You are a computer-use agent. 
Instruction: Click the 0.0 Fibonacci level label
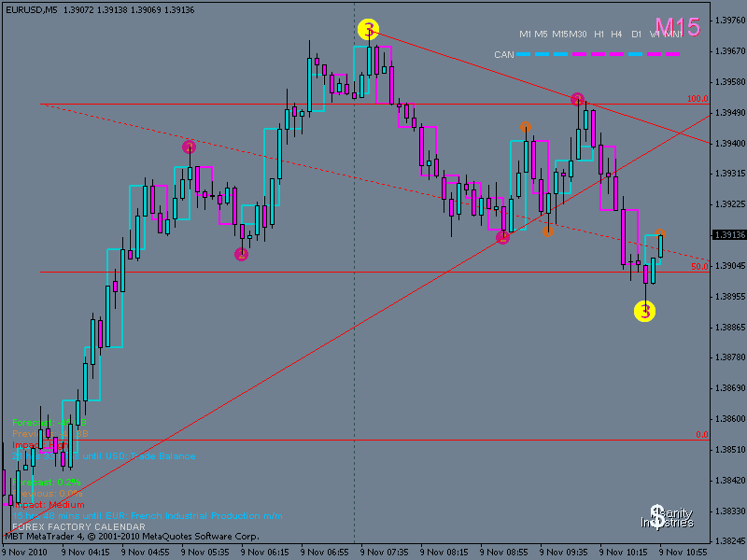pyautogui.click(x=702, y=434)
